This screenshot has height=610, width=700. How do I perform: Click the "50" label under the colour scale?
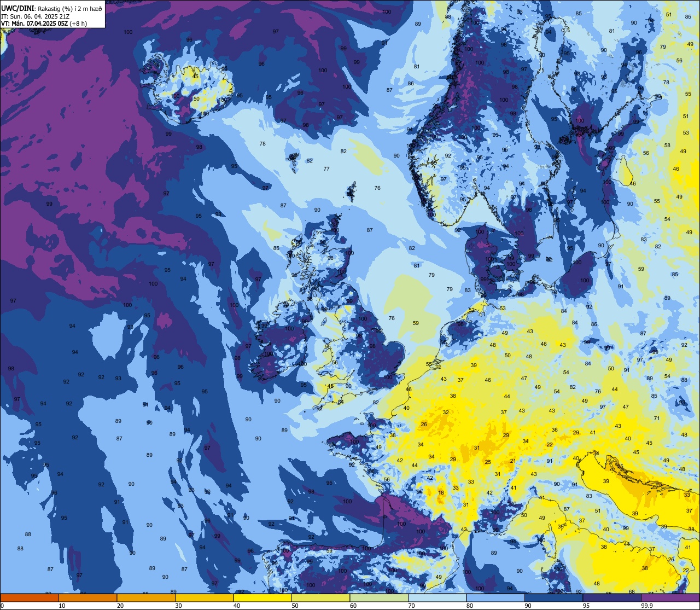coord(295,606)
